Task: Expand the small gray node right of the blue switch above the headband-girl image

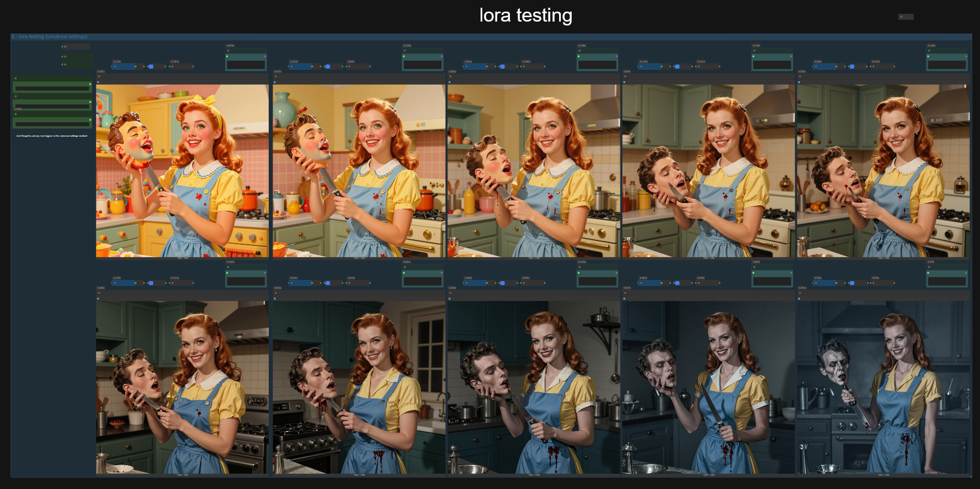Action: pos(181,66)
